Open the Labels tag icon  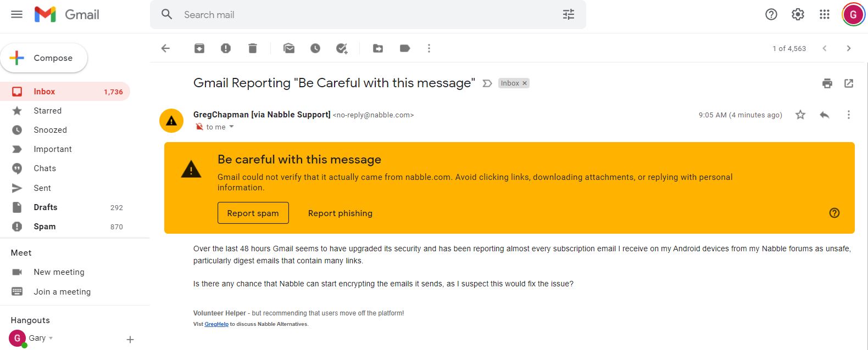tap(405, 48)
